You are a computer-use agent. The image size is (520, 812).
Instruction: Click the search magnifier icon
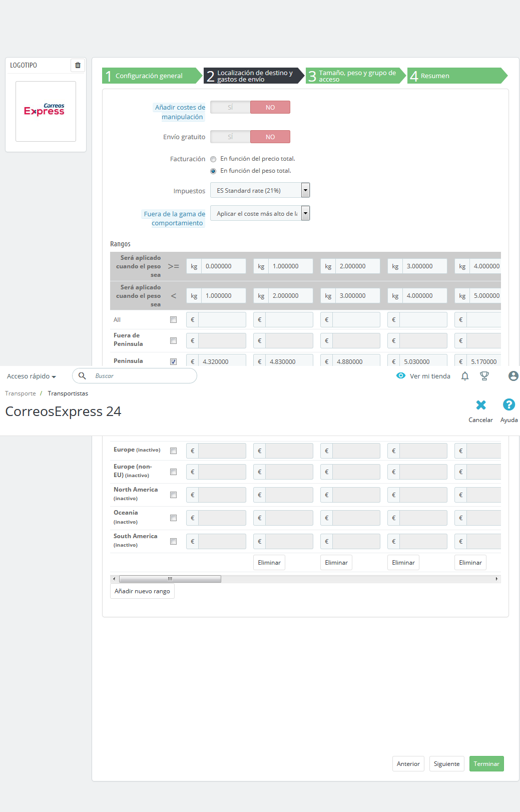tap(82, 376)
